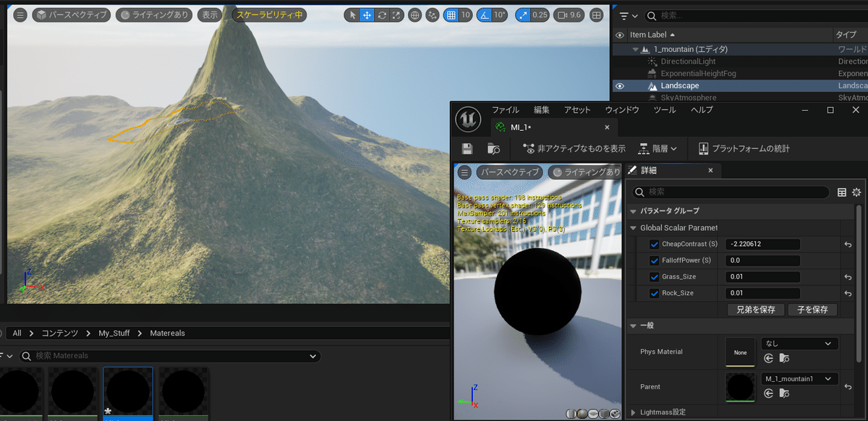The image size is (868, 421).
Task: Click the 兄弟を保存 button
Action: click(x=756, y=310)
